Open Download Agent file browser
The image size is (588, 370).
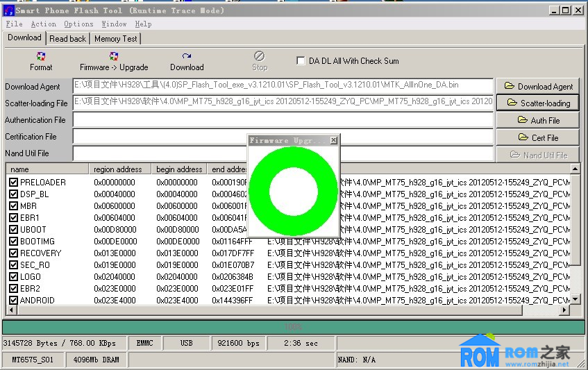(539, 86)
